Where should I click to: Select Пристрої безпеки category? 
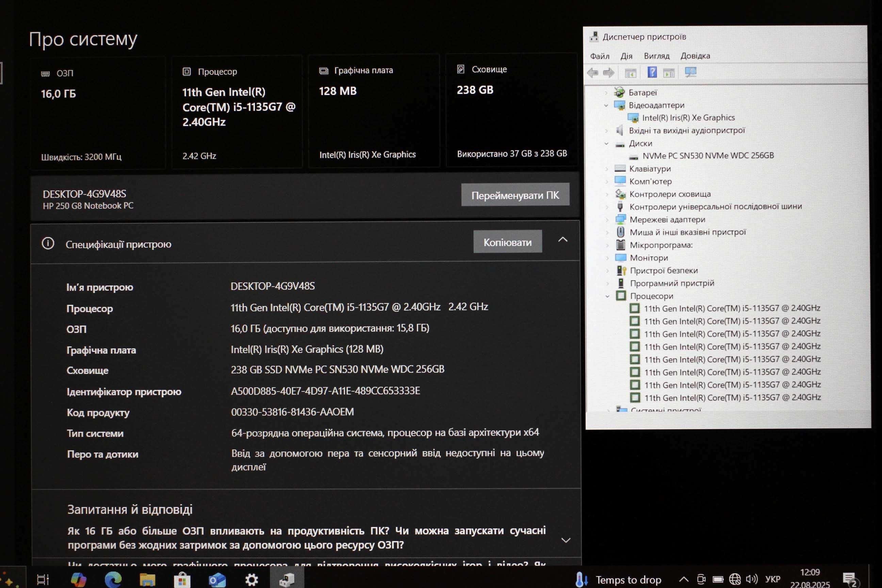point(664,271)
